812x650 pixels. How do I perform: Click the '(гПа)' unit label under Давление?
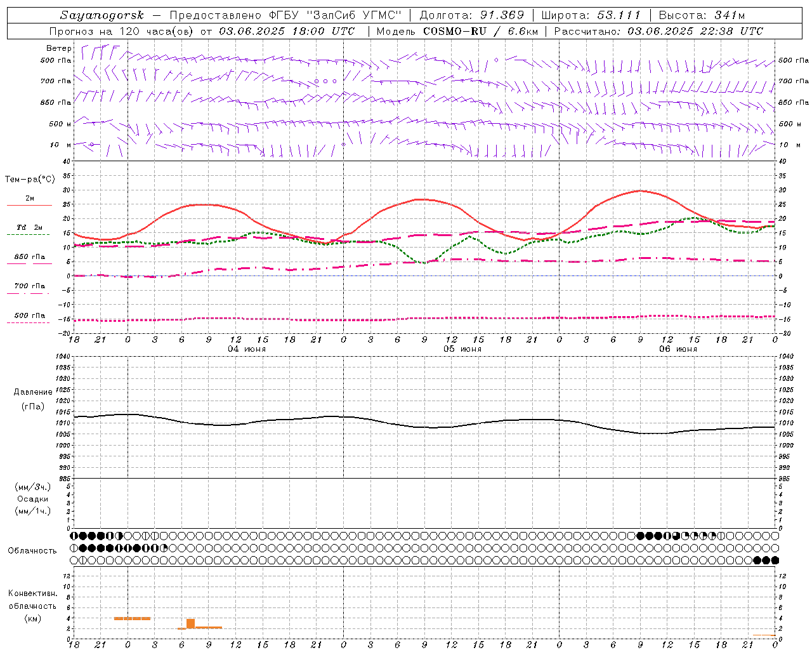[x=33, y=406]
